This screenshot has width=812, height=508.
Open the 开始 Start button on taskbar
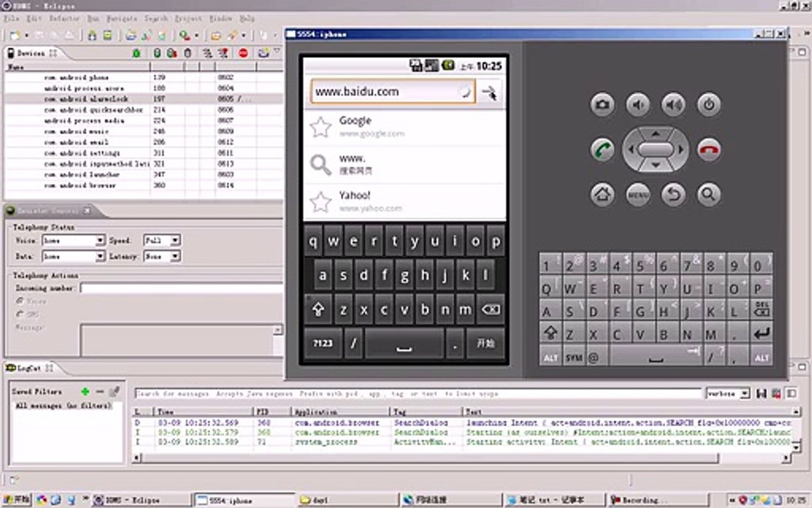tap(16, 500)
